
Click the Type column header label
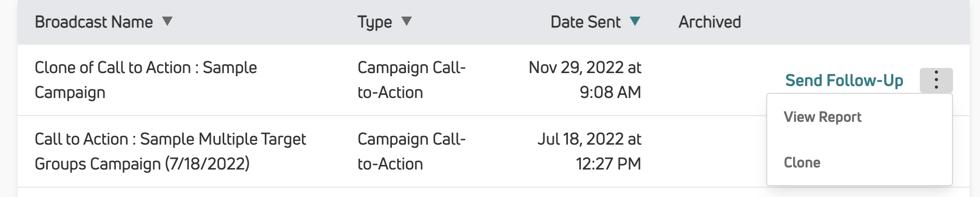pos(374,22)
